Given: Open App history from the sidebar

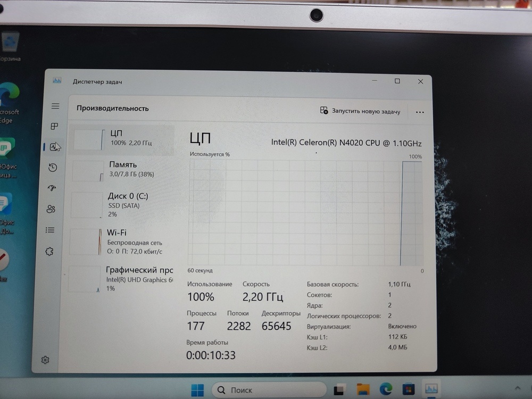Looking at the screenshot, I should [x=53, y=168].
